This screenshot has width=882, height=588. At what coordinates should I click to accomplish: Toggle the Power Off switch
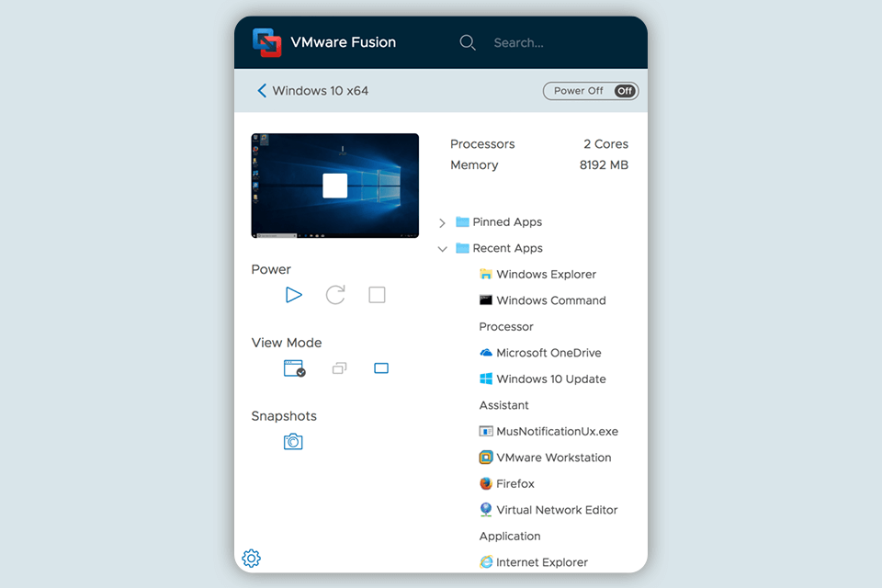coord(591,91)
